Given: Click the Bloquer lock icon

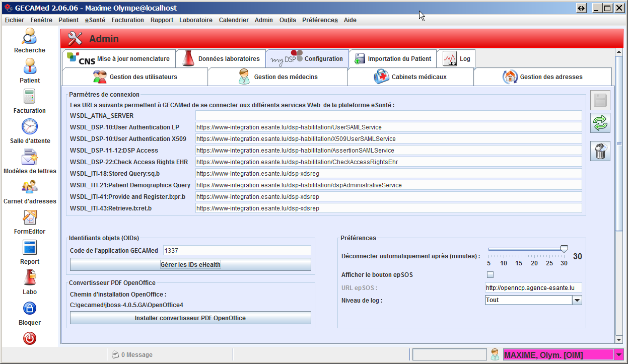Looking at the screenshot, I should [x=29, y=309].
